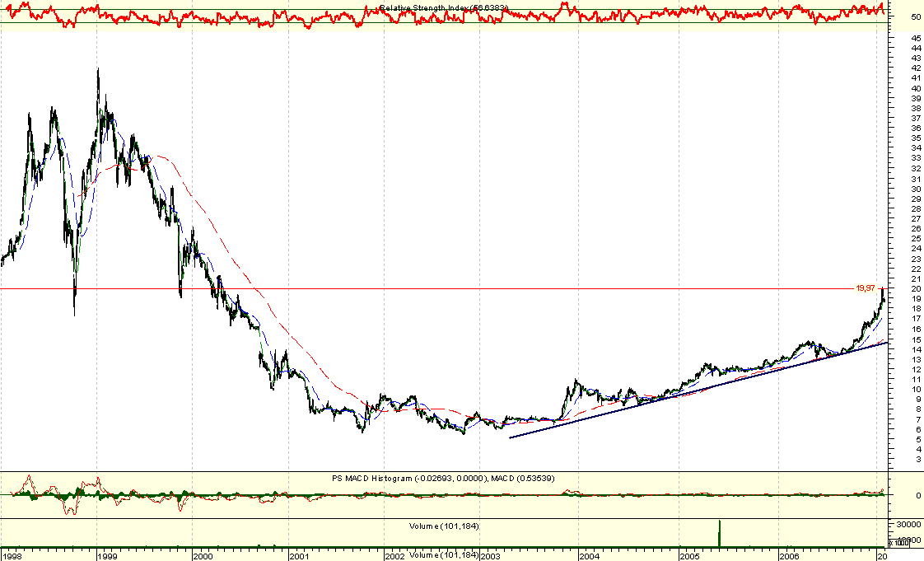Click the x1000 volume scale label
The width and height of the screenshot is (924, 561).
click(x=898, y=543)
